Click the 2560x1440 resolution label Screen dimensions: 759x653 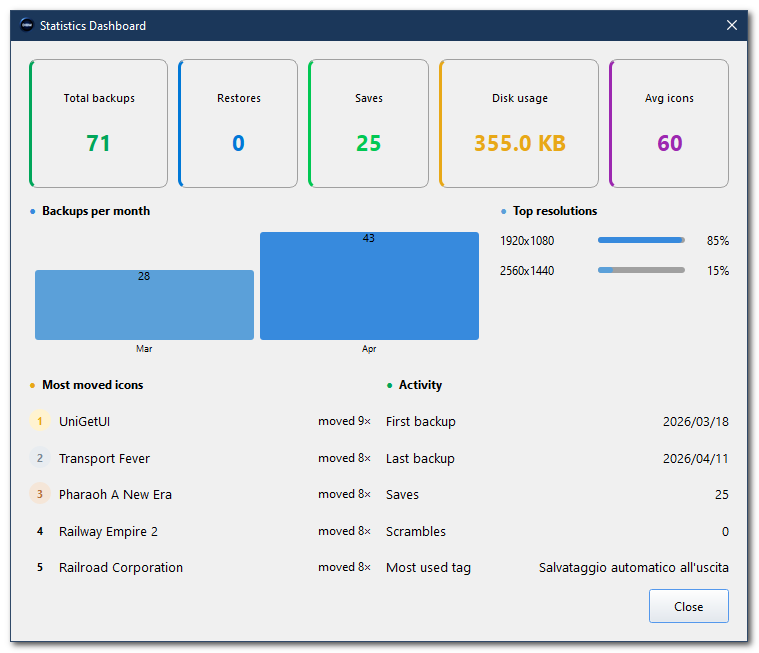point(527,271)
